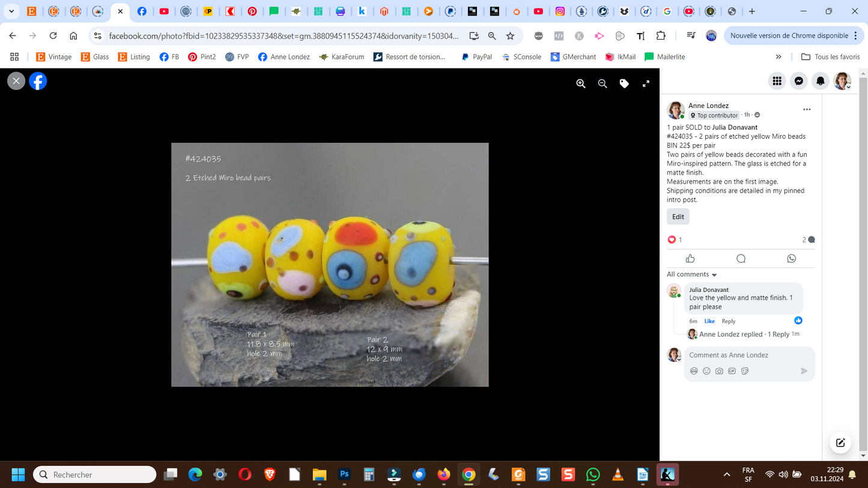Image resolution: width=868 pixels, height=488 pixels.
Task: Open VLC from the taskbar
Action: tap(618, 475)
